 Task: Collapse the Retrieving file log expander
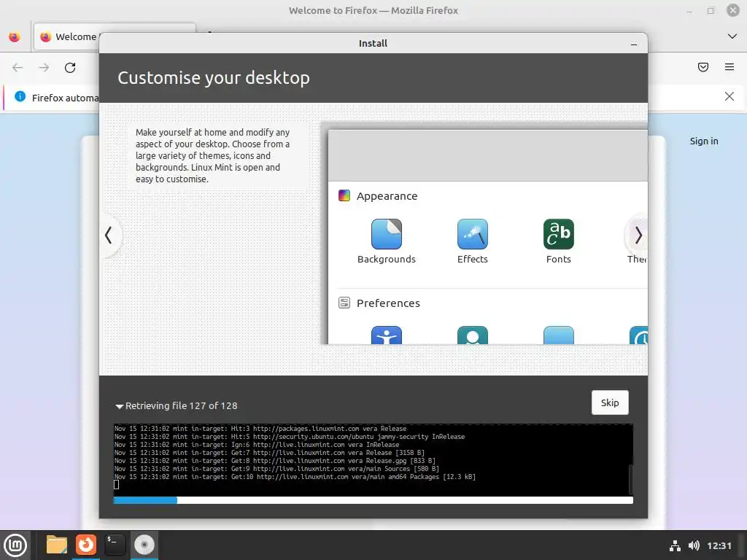coord(119,406)
